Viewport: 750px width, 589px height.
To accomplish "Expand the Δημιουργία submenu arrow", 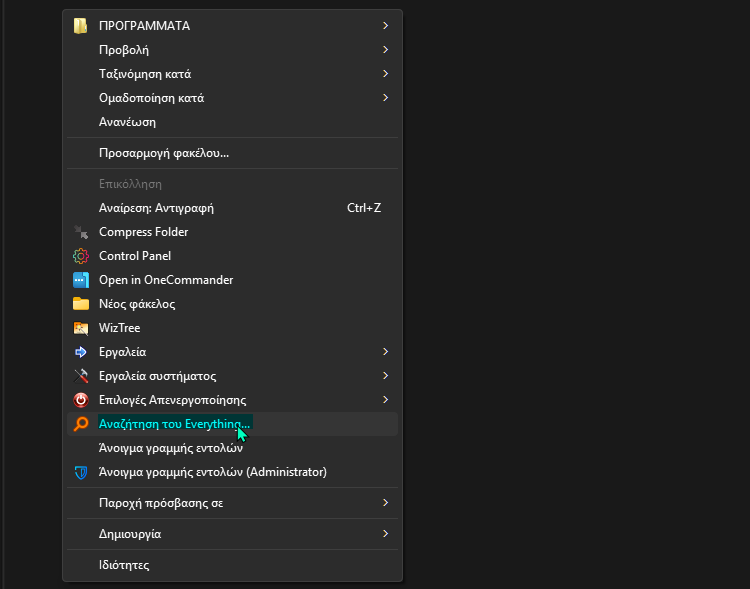I will pos(385,534).
